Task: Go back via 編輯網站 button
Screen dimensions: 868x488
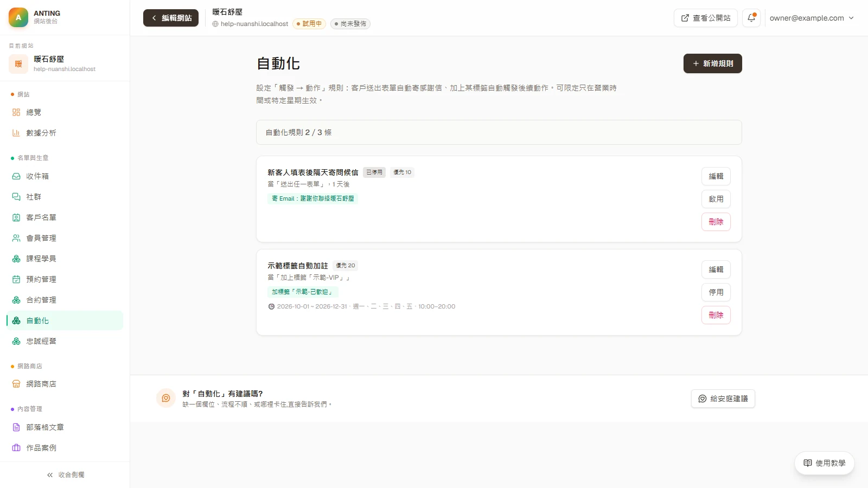Action: click(171, 18)
